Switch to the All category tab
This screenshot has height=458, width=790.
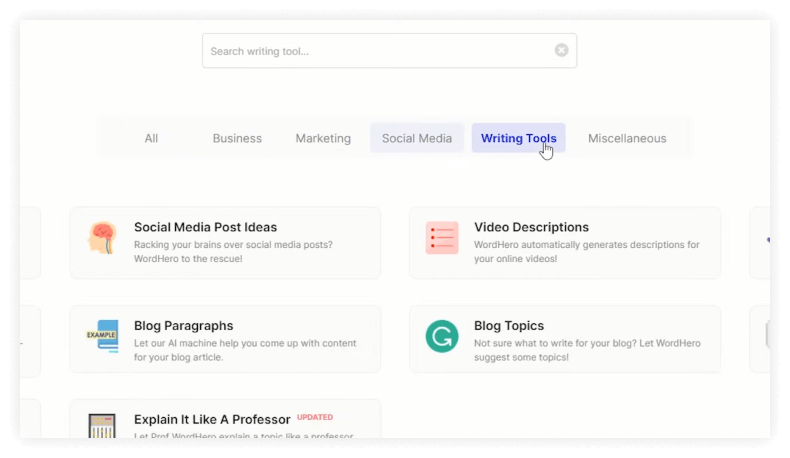coord(151,138)
